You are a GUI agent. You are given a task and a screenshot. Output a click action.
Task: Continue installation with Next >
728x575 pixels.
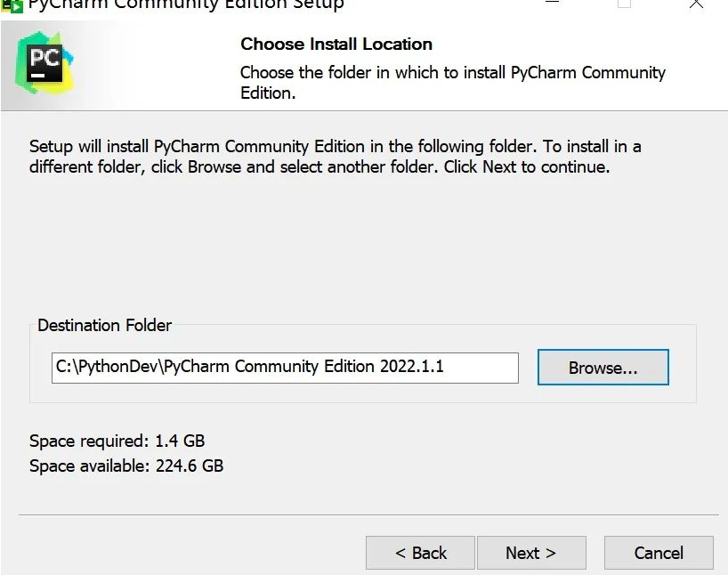tap(531, 553)
